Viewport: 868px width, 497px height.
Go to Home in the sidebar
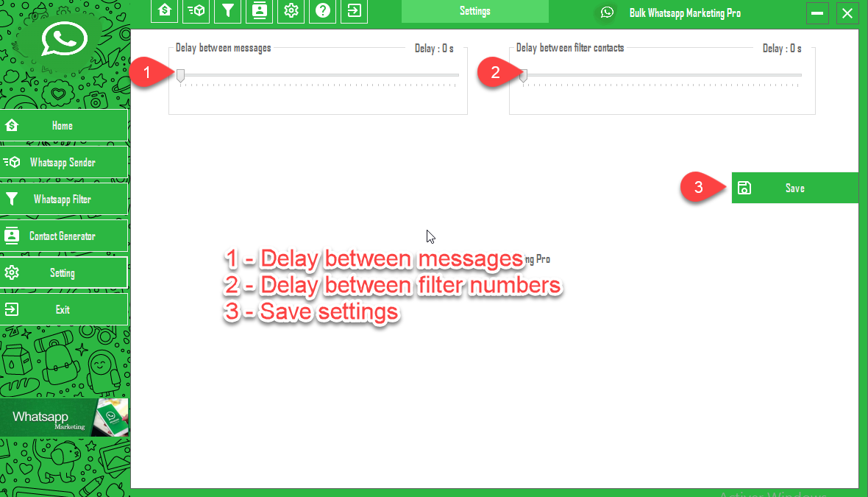pyautogui.click(x=63, y=126)
